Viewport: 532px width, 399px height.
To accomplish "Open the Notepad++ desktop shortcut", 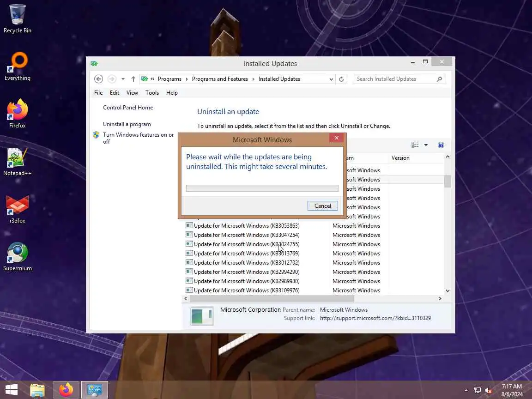I will pyautogui.click(x=17, y=162).
